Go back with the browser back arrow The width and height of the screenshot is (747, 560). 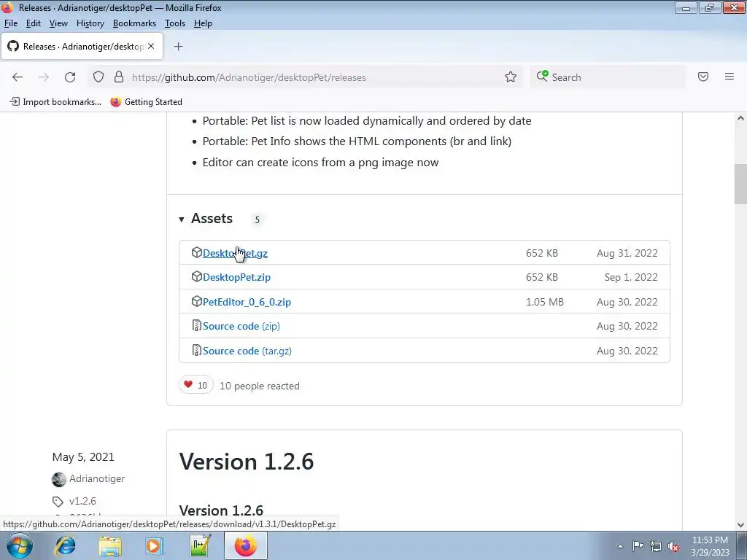(18, 77)
